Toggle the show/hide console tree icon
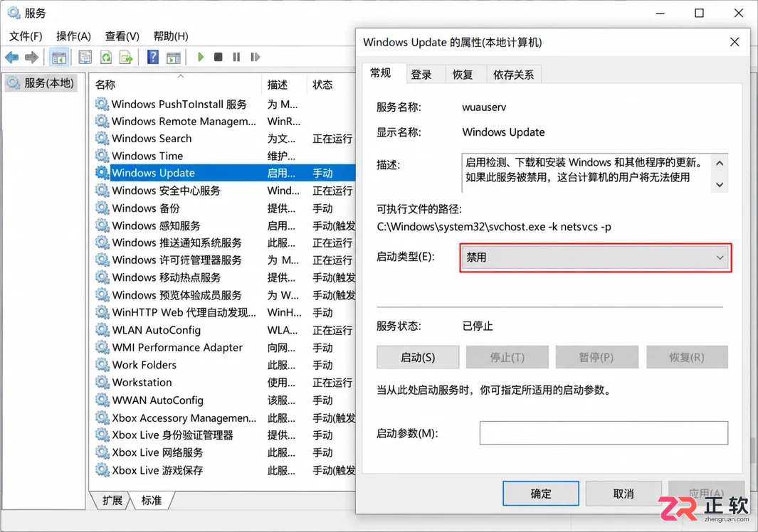Image resolution: width=758 pixels, height=532 pixels. 59,58
